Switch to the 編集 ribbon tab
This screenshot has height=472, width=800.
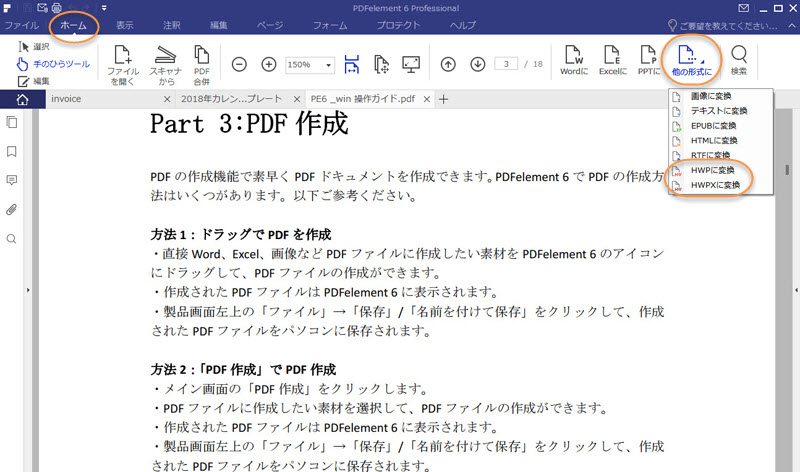point(219,25)
